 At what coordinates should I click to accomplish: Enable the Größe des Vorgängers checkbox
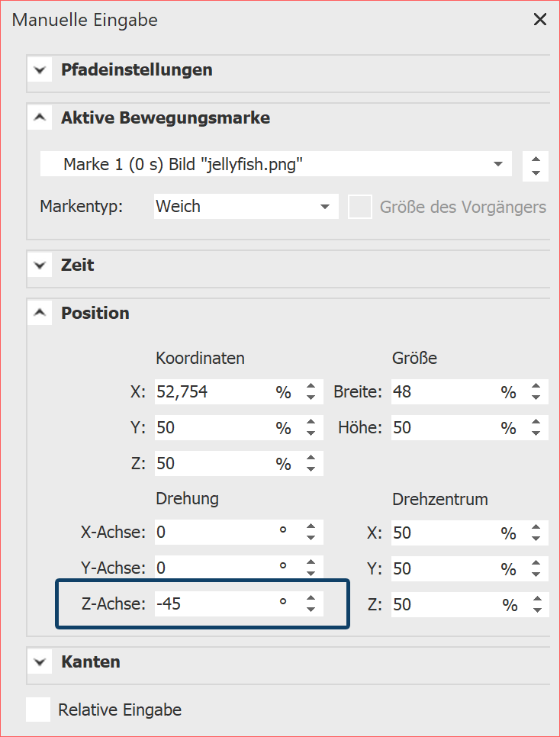[x=360, y=207]
